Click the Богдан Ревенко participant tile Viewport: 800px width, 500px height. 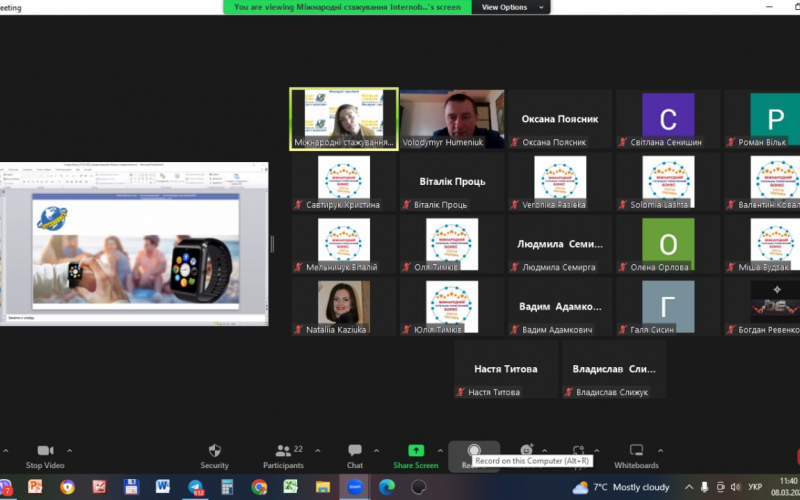pyautogui.click(x=762, y=306)
